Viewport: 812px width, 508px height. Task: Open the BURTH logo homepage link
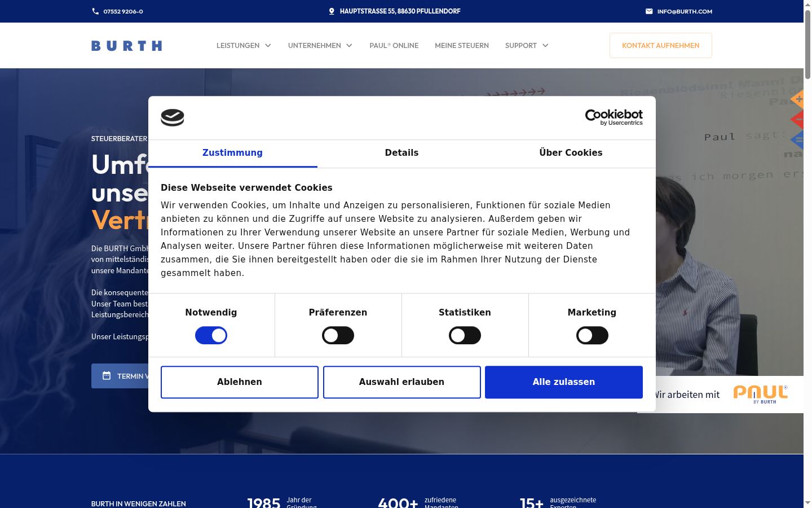pyautogui.click(x=127, y=46)
